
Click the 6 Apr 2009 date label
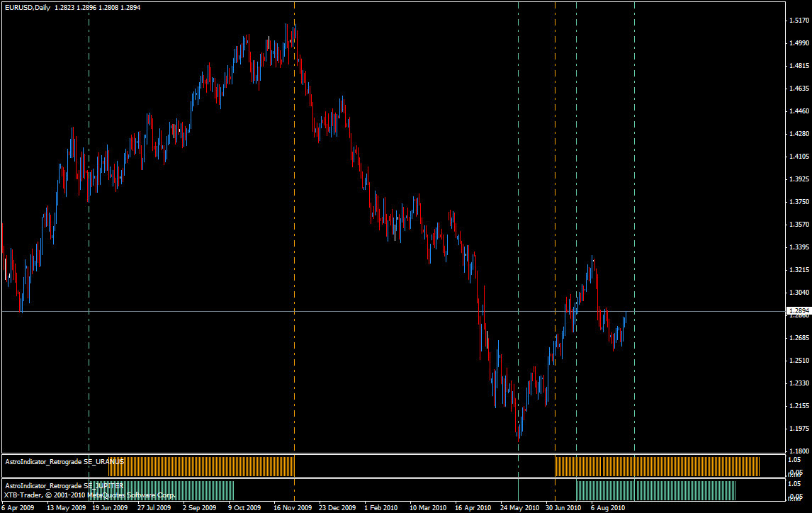18,508
